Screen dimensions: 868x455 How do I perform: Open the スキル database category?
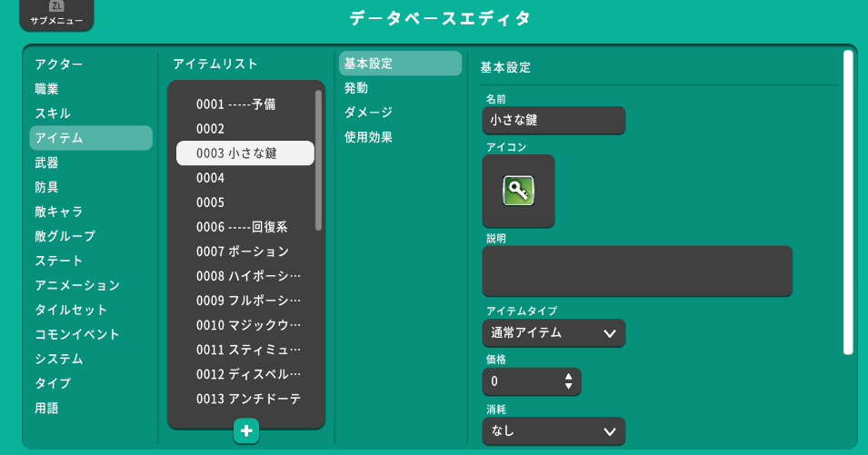tap(53, 114)
